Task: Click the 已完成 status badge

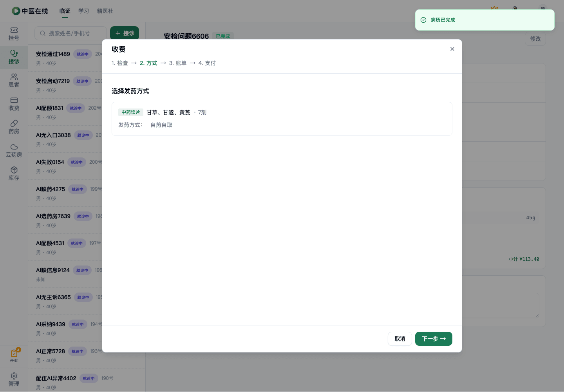Action: pos(223,36)
